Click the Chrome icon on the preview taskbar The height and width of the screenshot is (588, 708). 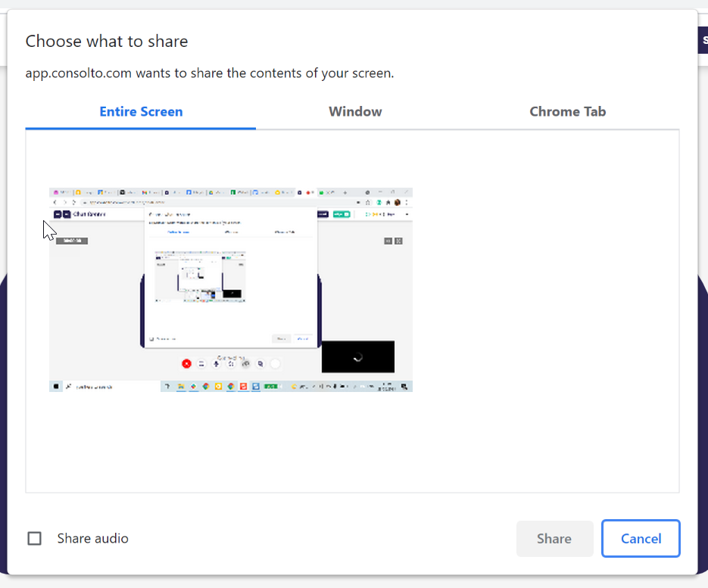click(206, 386)
